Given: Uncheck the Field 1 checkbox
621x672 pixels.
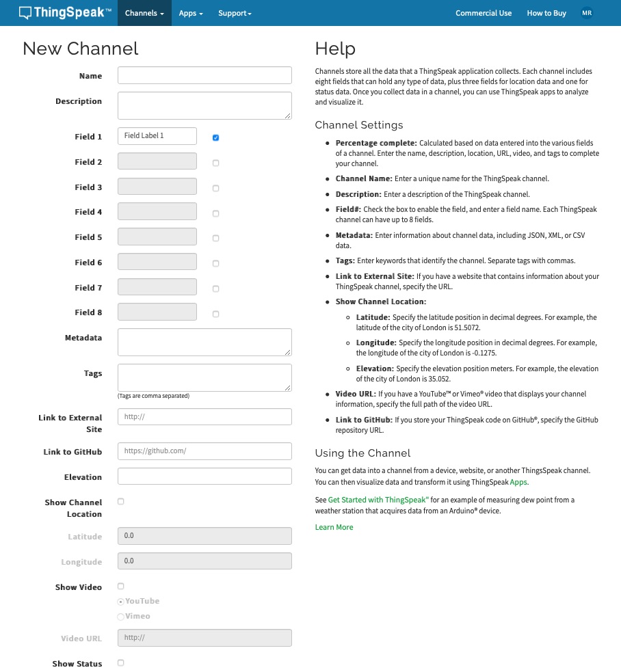Looking at the screenshot, I should tap(216, 138).
